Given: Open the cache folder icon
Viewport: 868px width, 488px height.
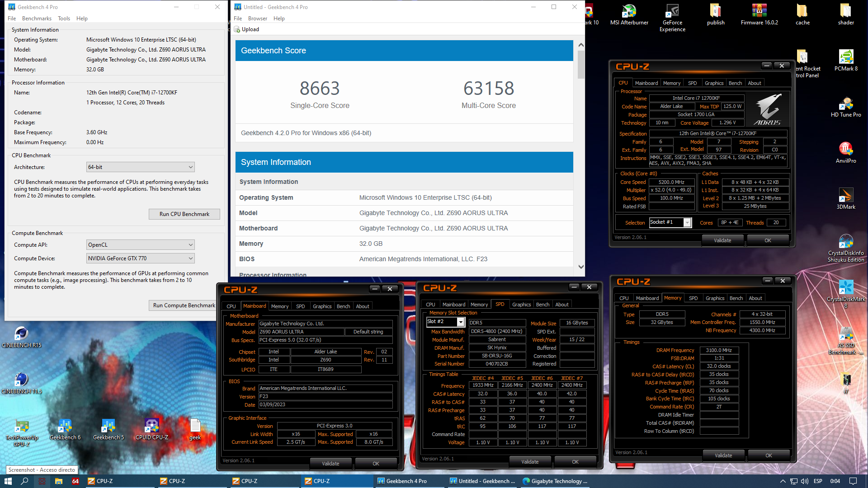Looking at the screenshot, I should 802,14.
